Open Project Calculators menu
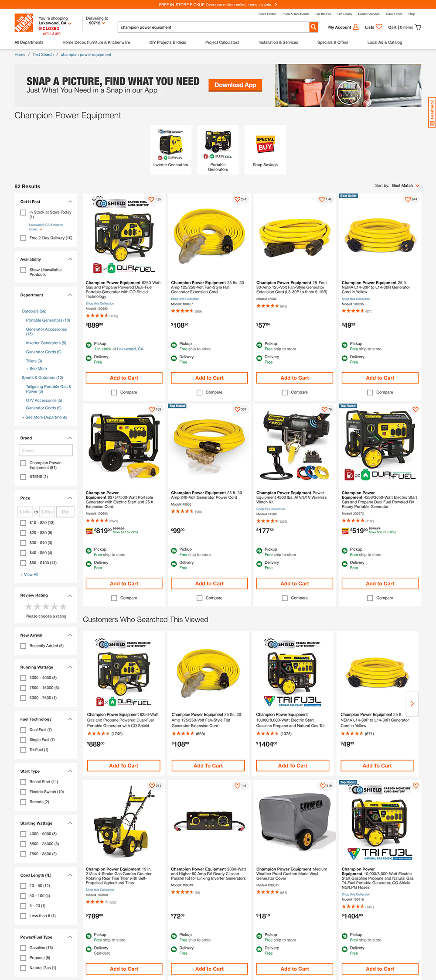Screen dimensions: 436x980 click(222, 42)
